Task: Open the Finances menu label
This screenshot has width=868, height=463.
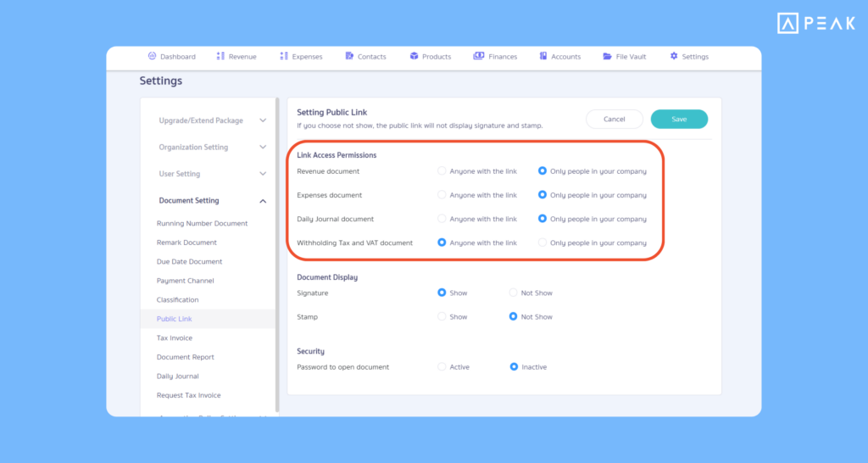Action: coord(503,57)
